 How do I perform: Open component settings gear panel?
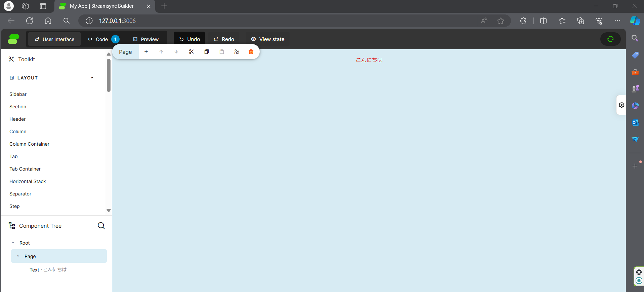coord(621,105)
